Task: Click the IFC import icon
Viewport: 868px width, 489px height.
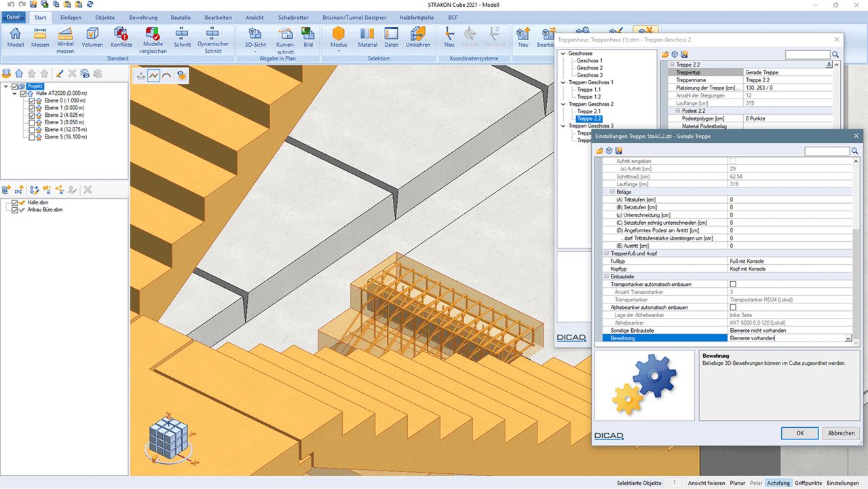Action: (x=19, y=190)
